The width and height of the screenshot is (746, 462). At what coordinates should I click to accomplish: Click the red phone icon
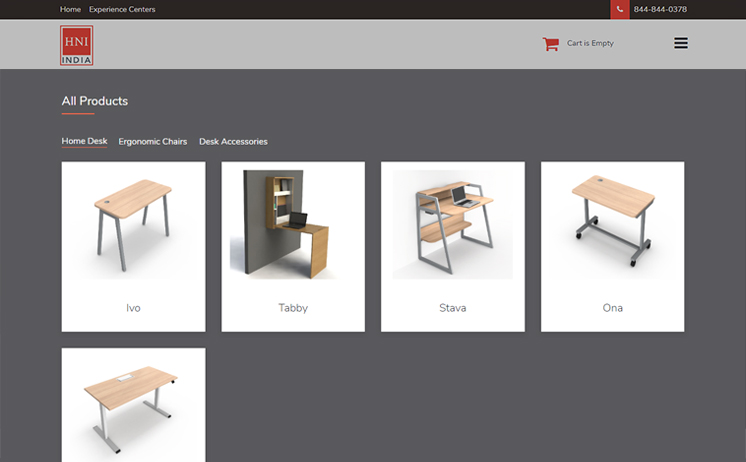(x=619, y=10)
